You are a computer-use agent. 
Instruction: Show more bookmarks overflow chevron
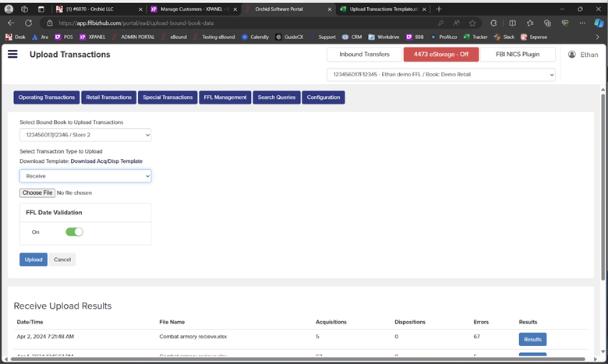coord(598,37)
